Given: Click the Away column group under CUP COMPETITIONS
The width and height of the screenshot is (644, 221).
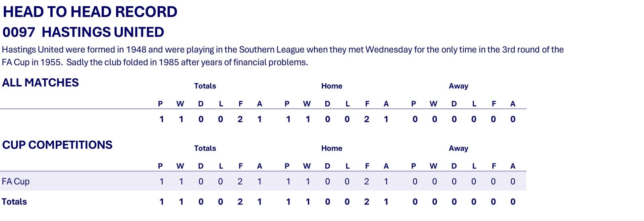Looking at the screenshot, I should pos(458,148).
